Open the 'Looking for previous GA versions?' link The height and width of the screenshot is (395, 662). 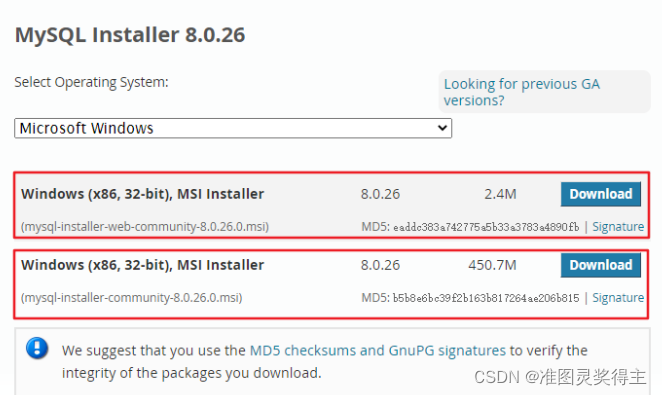click(522, 92)
